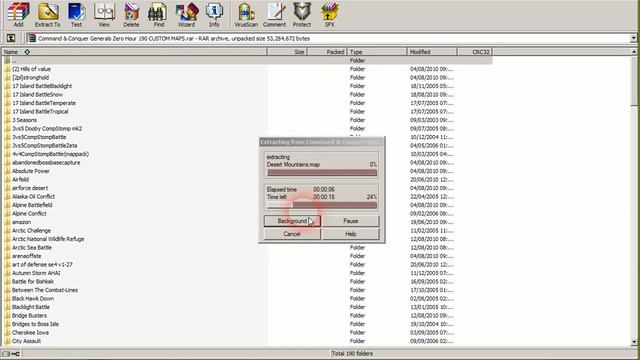Select folder '3 Seasons'
This screenshot has height=360, width=640.
click(x=24, y=120)
